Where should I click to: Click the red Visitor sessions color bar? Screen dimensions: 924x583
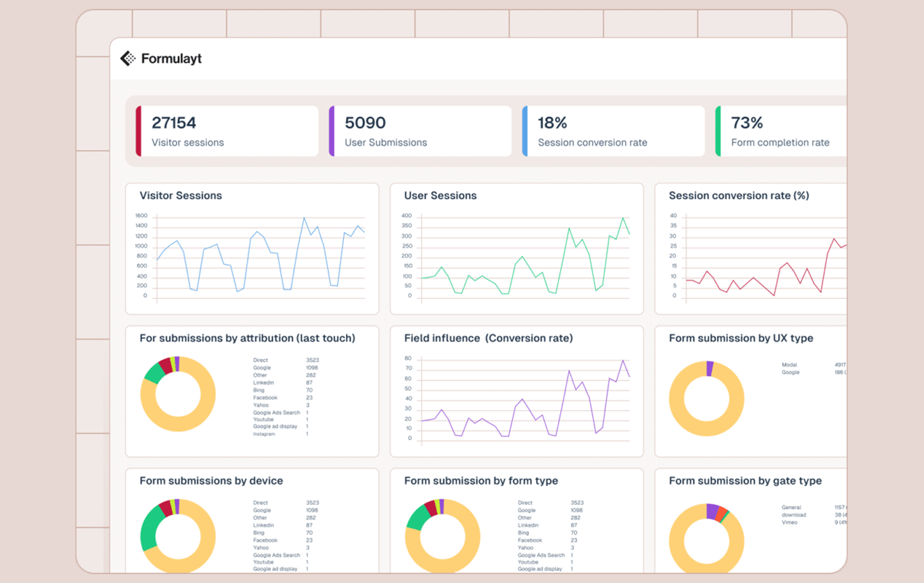coord(139,131)
